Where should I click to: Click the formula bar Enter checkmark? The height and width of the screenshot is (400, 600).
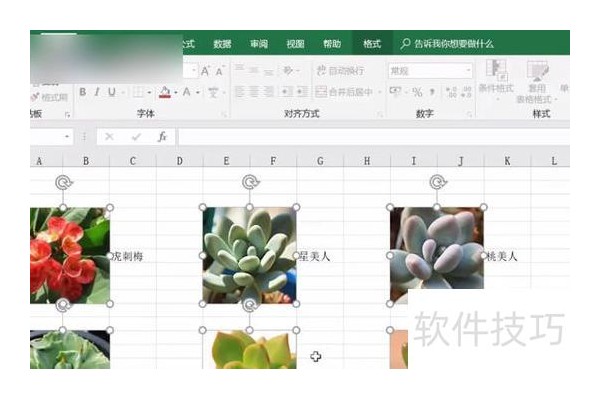click(136, 137)
